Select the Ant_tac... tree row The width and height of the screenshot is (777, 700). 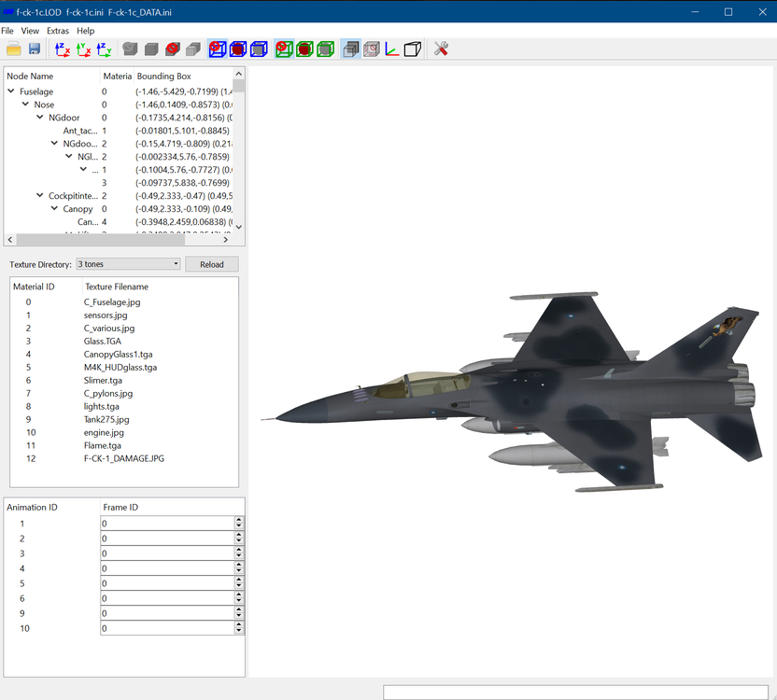point(118,131)
